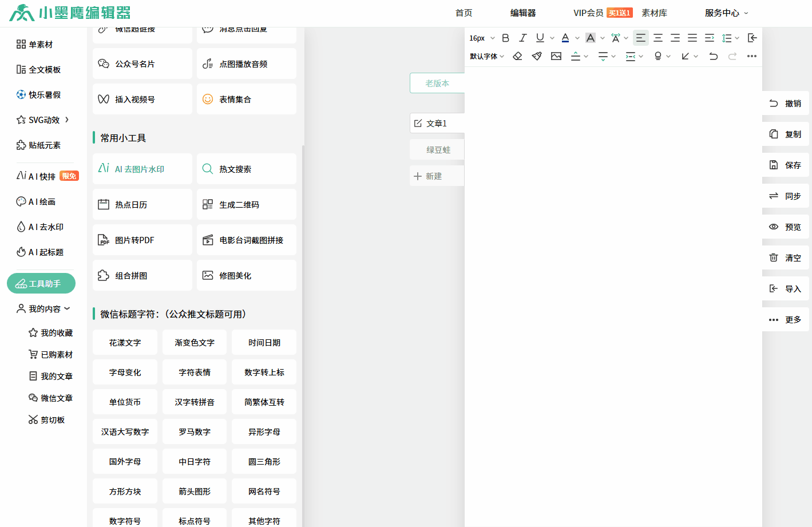Viewport: 812px width, 527px height.
Task: Select center text alignment
Action: [x=658, y=38]
